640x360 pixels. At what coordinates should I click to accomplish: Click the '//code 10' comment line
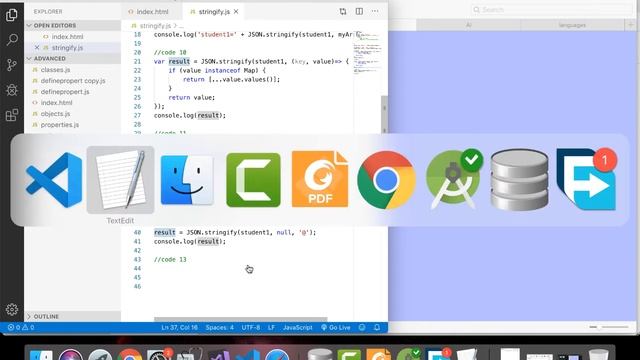(170, 53)
